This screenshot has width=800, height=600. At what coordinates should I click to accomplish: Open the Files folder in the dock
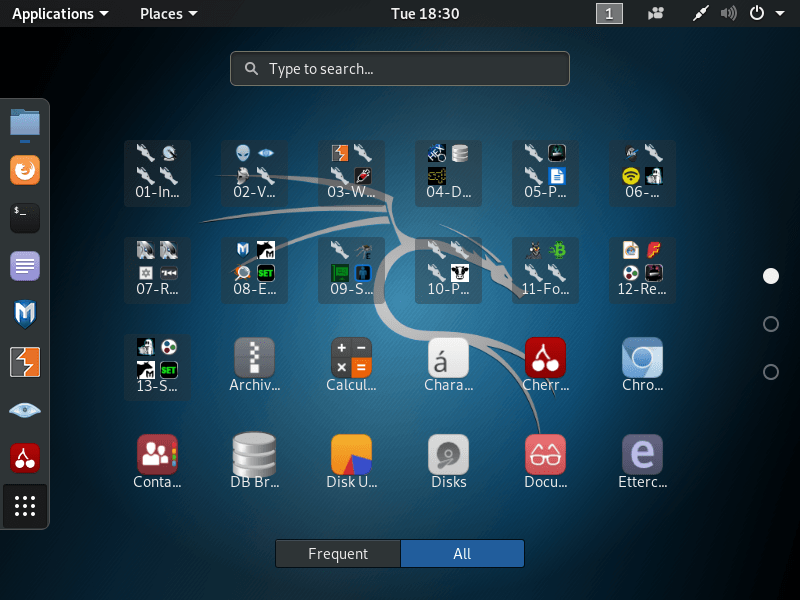pyautogui.click(x=24, y=122)
